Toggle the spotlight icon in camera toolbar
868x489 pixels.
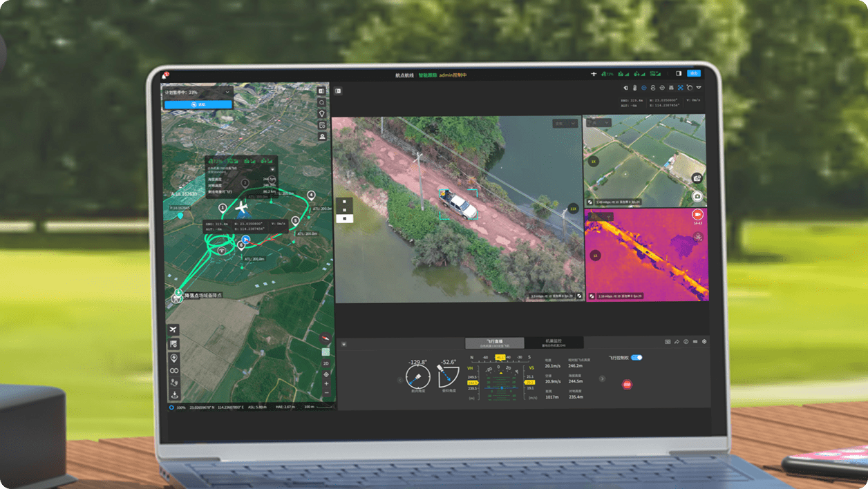coord(625,88)
